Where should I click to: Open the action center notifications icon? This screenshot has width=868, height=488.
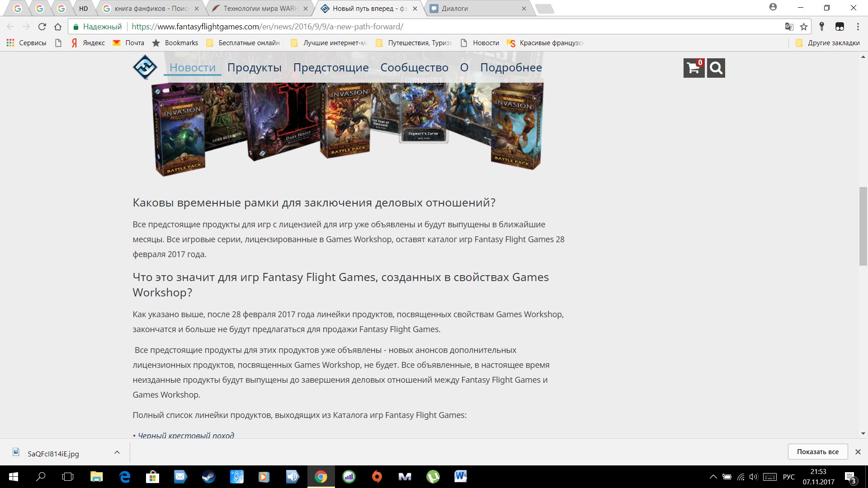850,477
